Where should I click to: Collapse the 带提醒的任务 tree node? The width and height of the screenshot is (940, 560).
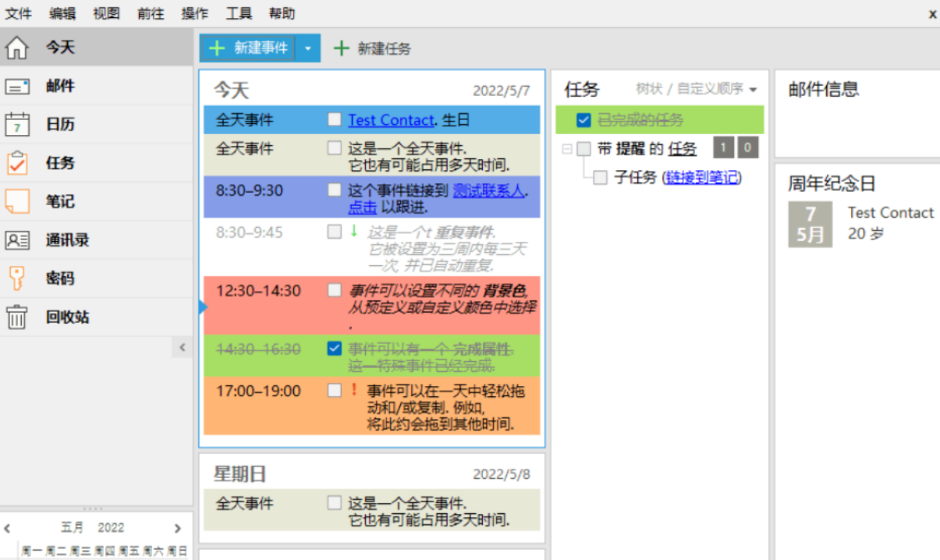(567, 149)
